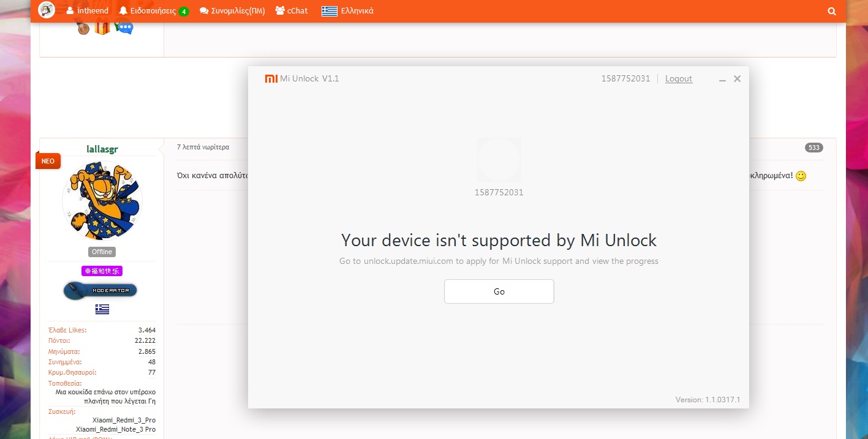
Task: Open the Ειδοποιήσεις notifications bell
Action: 147,10
